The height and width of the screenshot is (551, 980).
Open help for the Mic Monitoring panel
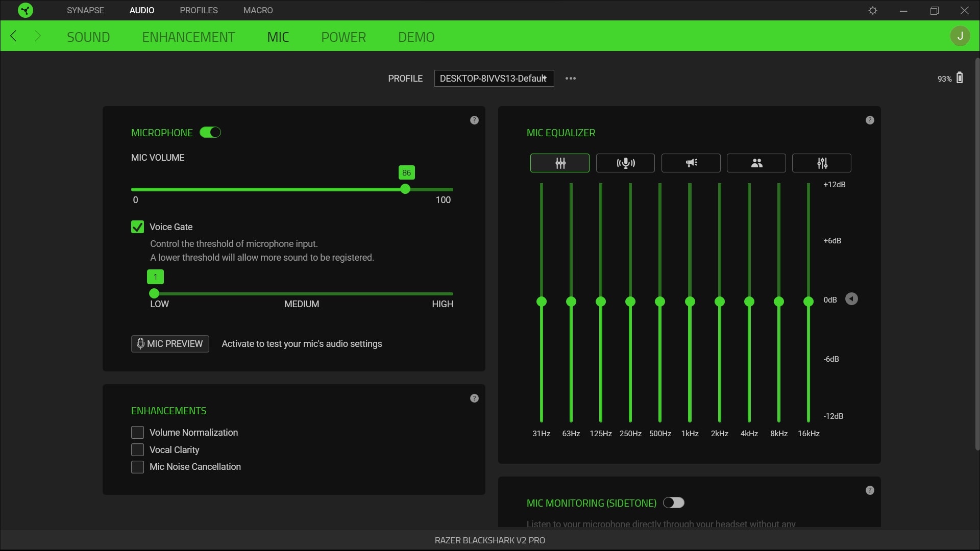pyautogui.click(x=870, y=490)
